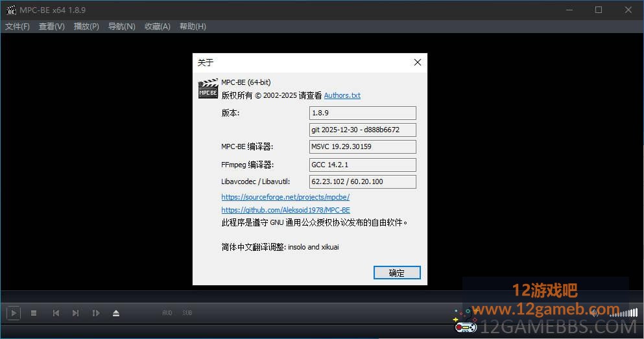644x339 pixels.
Task: Select the AUD audio track indicator
Action: point(167,312)
